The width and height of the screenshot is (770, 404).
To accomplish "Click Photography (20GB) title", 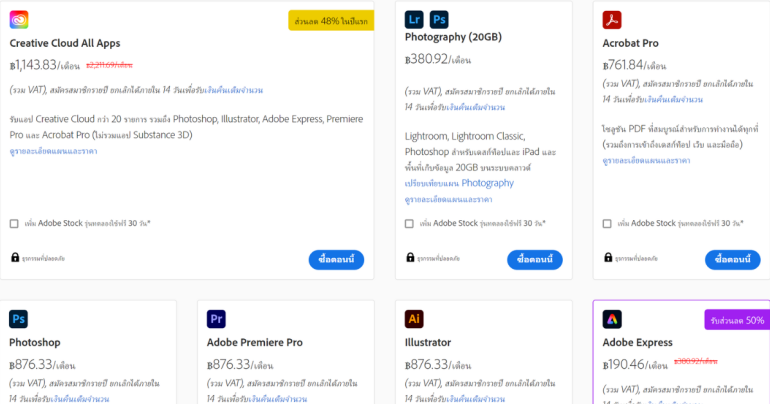I will click(x=453, y=37).
